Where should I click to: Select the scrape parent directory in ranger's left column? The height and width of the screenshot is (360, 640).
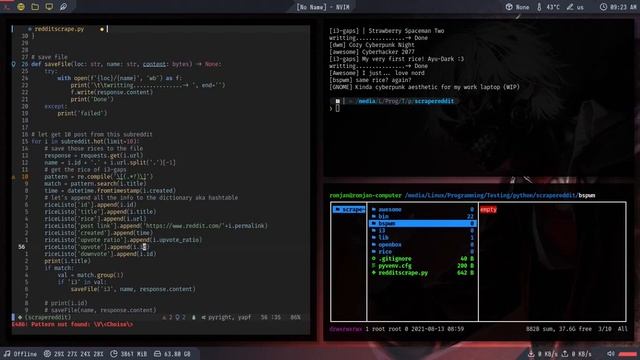pos(349,209)
